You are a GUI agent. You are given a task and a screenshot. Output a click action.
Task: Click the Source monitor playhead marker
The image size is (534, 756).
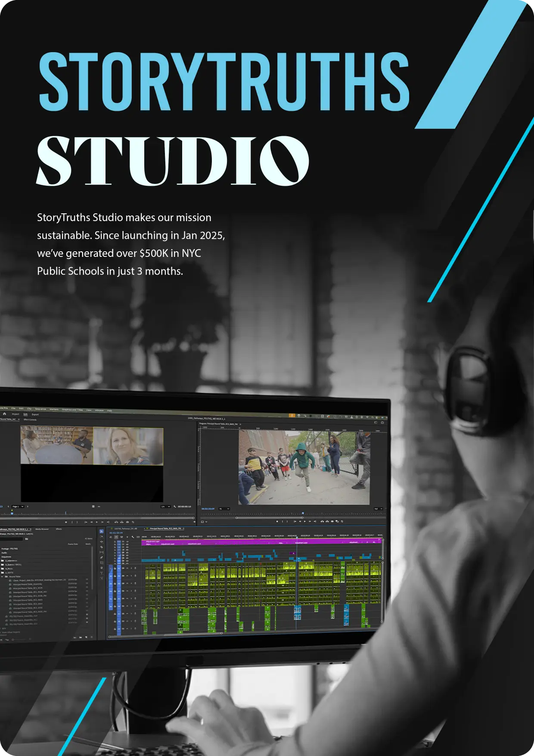[12, 513]
